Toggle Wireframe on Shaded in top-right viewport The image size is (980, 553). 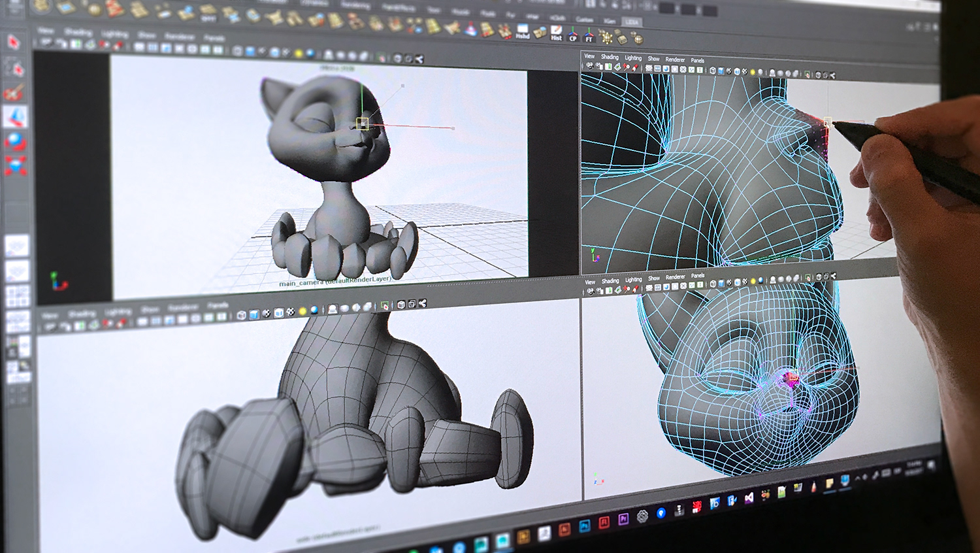click(737, 71)
